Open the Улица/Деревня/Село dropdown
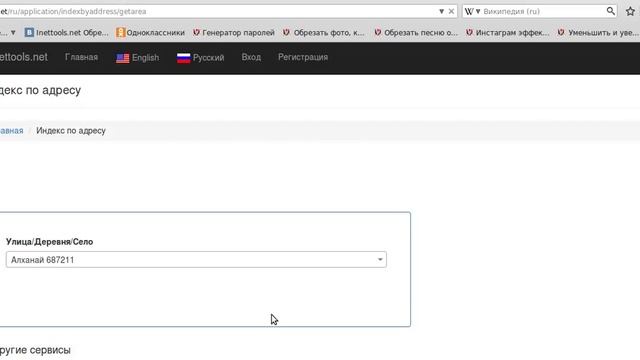This screenshot has width=640, height=360. (196, 260)
